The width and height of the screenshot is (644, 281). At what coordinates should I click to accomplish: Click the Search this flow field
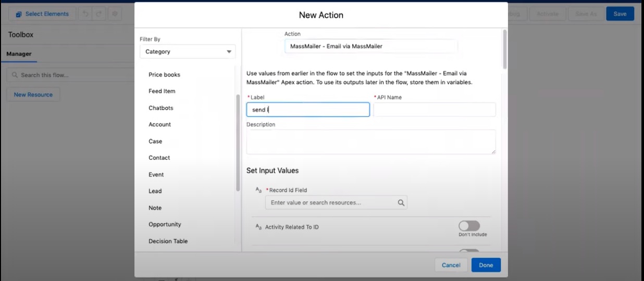(70, 75)
